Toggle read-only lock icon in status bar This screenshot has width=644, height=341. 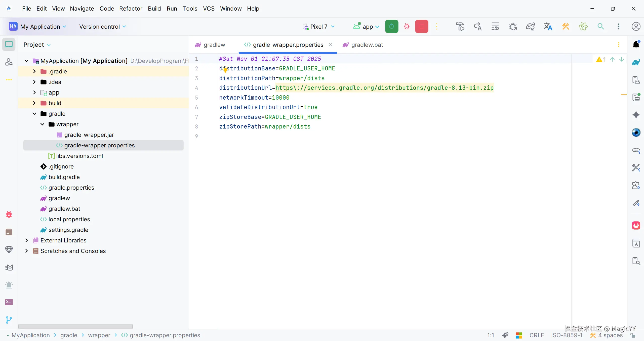click(633, 335)
